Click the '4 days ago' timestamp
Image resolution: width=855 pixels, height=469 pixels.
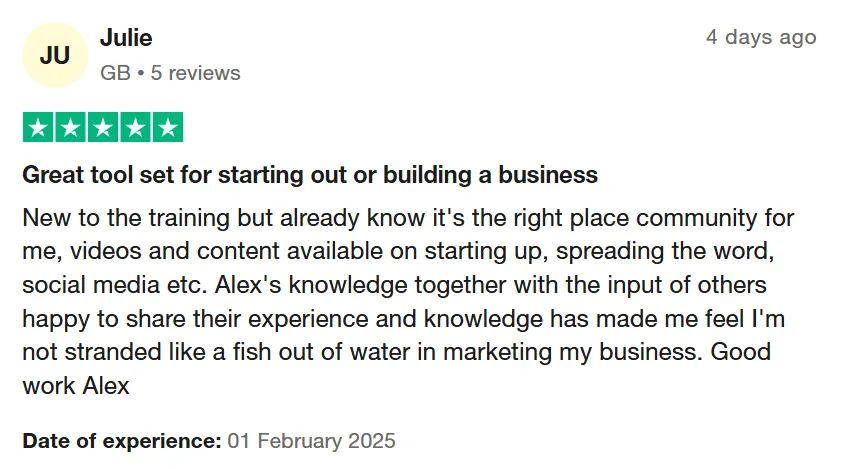point(761,37)
